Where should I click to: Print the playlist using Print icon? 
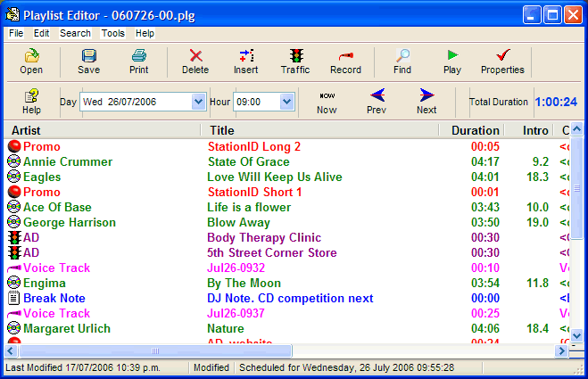pos(138,55)
